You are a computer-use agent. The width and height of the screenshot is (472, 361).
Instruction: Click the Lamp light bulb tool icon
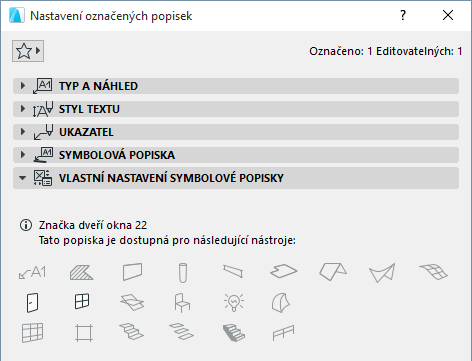point(234,303)
